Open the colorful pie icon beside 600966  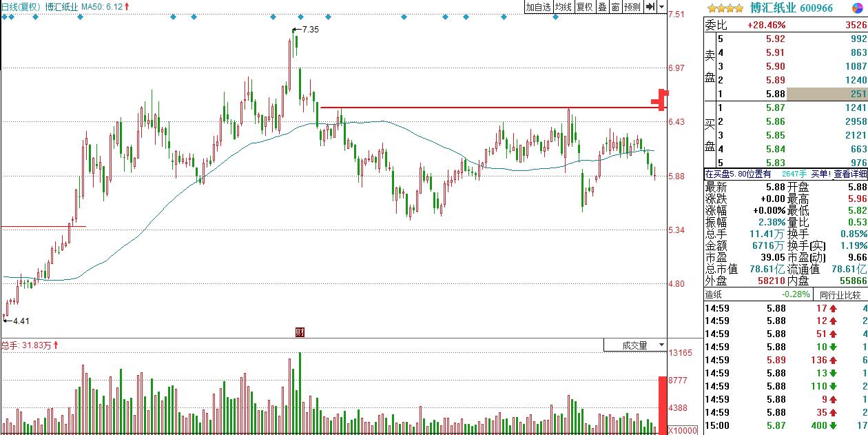(858, 8)
